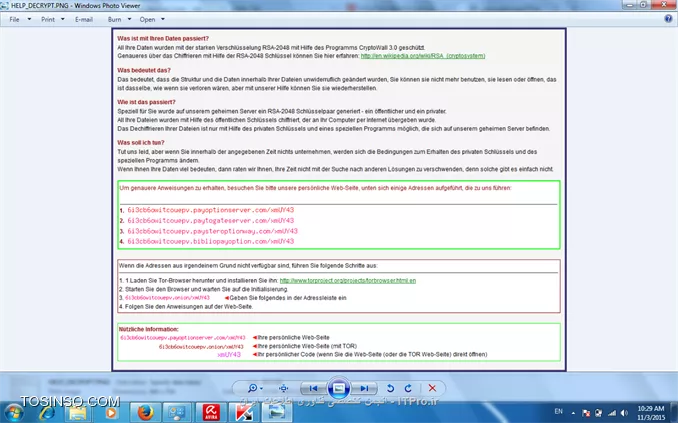The height and width of the screenshot is (423, 678).
Task: Click the torproject.org torbrowser link
Action: [348, 280]
